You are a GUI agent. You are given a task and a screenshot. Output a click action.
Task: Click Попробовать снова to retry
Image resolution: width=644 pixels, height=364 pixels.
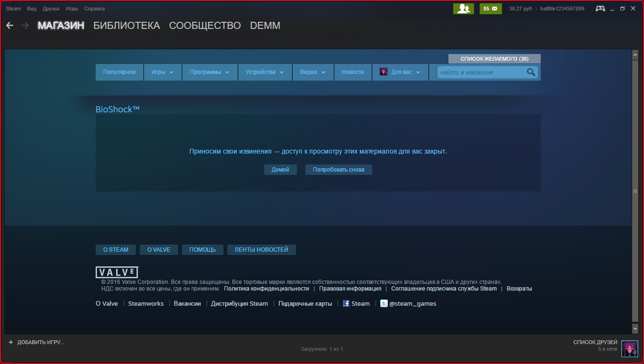tap(339, 170)
